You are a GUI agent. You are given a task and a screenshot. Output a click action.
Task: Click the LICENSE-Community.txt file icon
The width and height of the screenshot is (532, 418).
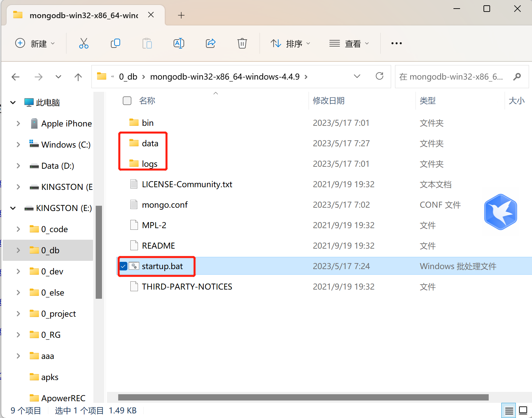click(134, 184)
